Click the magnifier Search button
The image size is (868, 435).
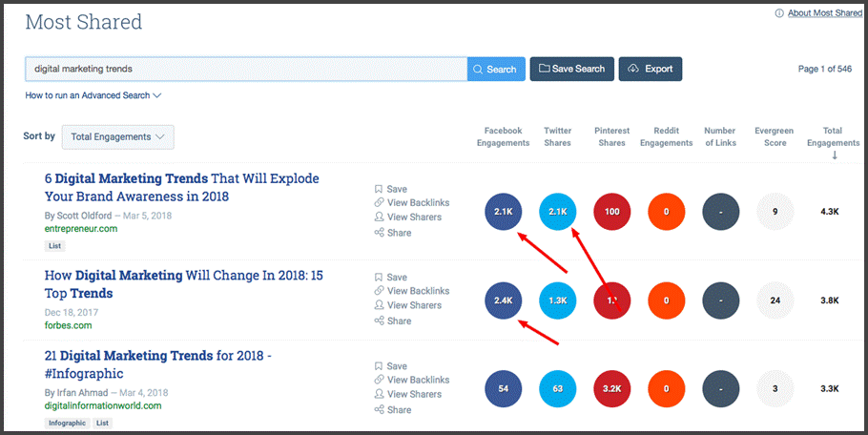[495, 69]
